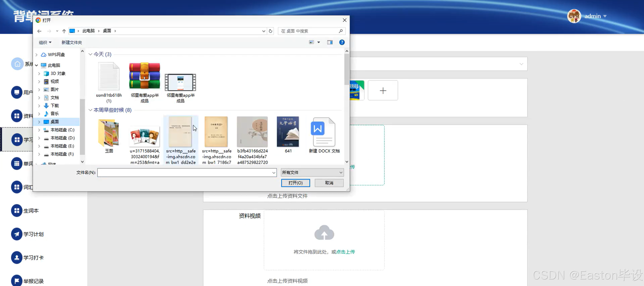
Task: Open view options dropdown arrow
Action: (x=319, y=43)
